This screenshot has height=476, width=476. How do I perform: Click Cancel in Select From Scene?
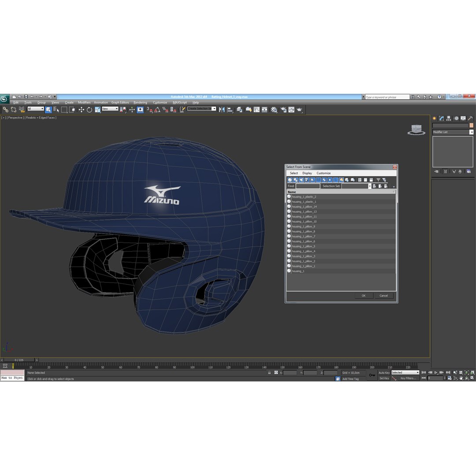tap(384, 296)
